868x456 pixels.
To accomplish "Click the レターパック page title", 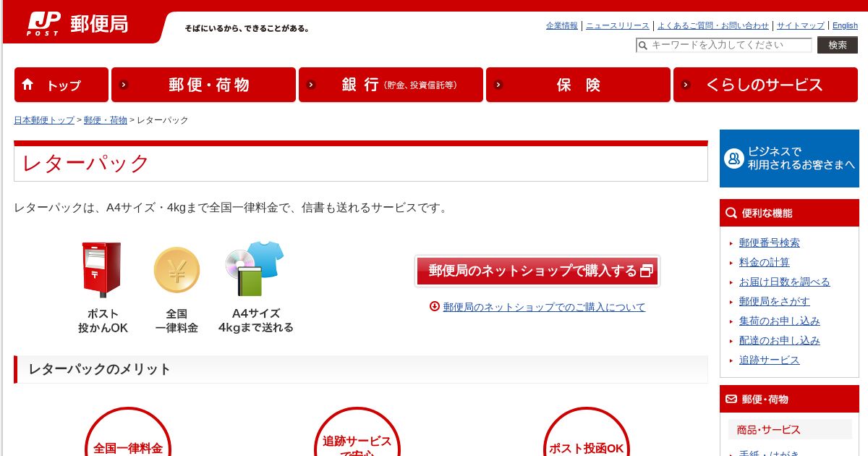I will (85, 163).
